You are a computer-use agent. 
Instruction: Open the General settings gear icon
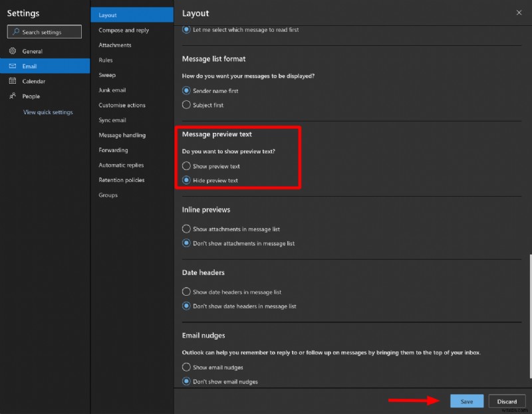point(13,51)
